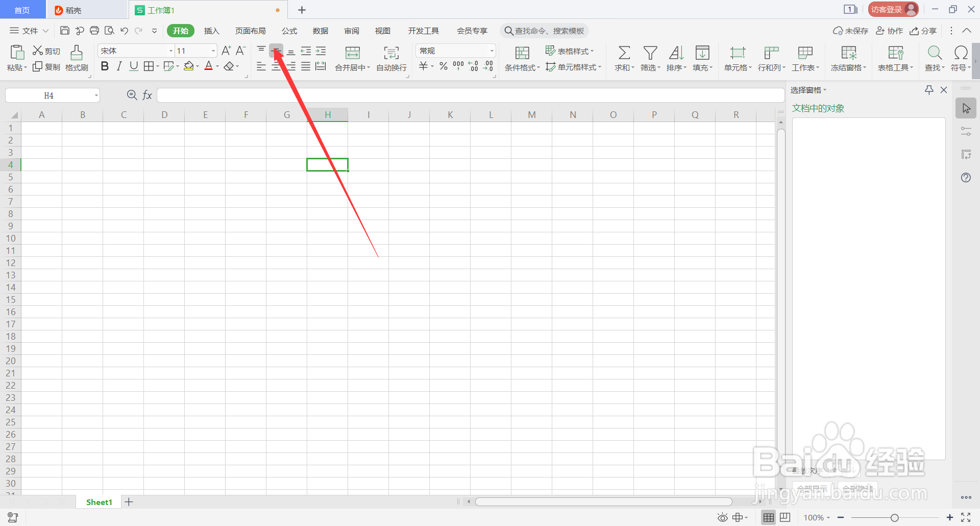This screenshot has width=980, height=526.
Task: Apply percent style with the % icon
Action: click(x=444, y=66)
